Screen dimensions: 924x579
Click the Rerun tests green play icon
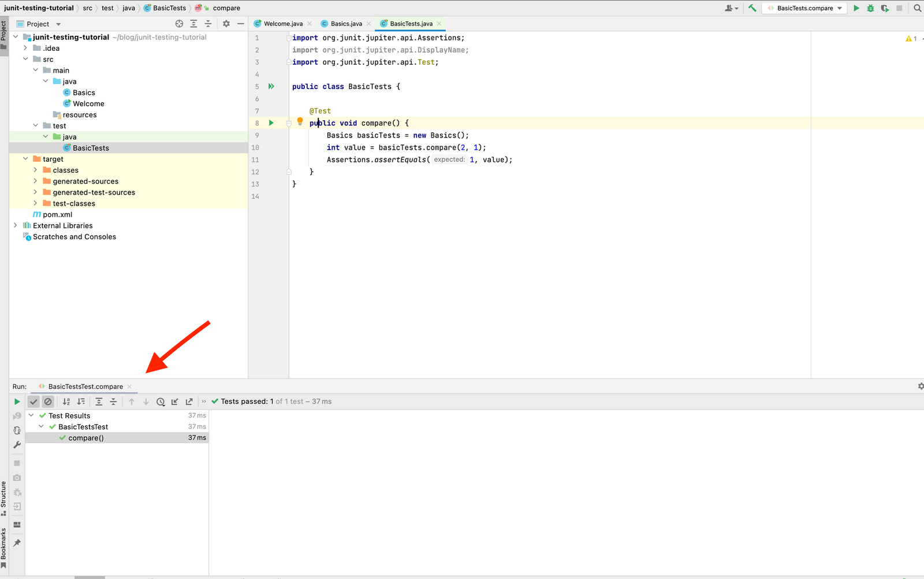(17, 402)
